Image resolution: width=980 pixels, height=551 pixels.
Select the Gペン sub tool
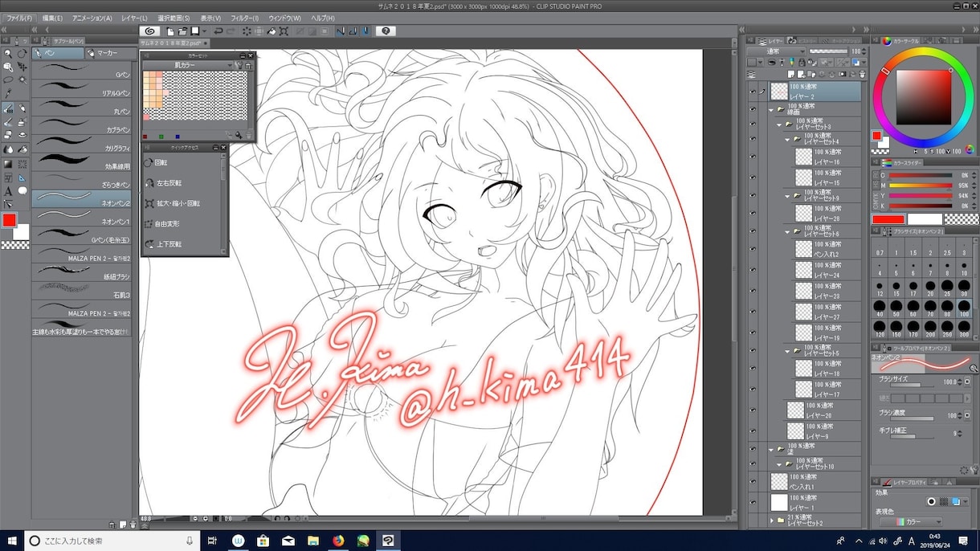click(82, 71)
